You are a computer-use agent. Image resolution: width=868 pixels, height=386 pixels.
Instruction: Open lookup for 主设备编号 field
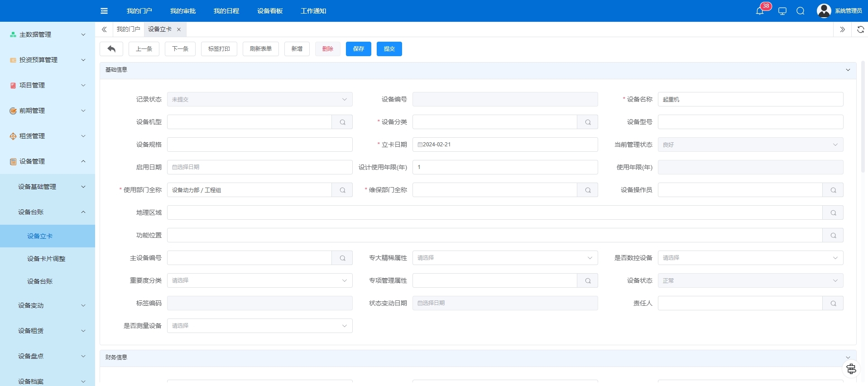coord(342,258)
